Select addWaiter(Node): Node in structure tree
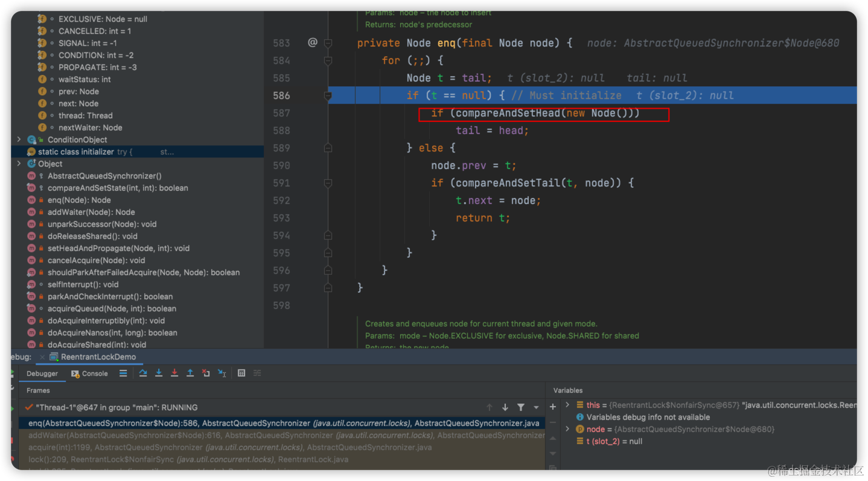The width and height of the screenshot is (868, 481). [91, 212]
